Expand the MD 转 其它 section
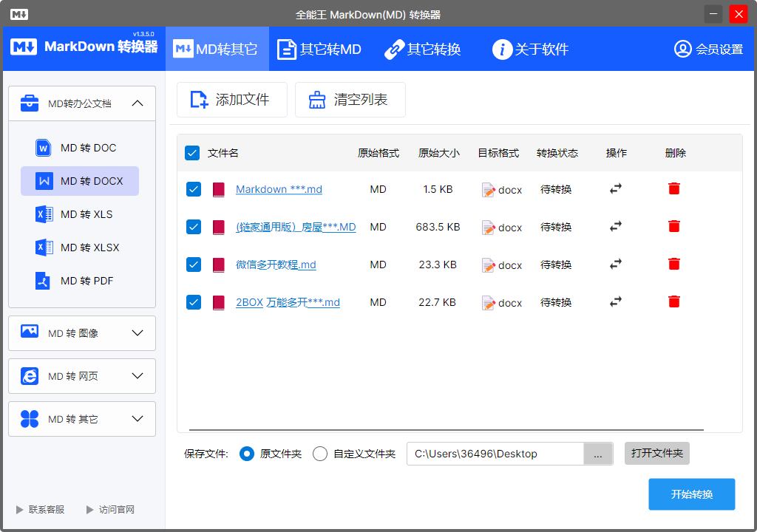 (x=82, y=419)
